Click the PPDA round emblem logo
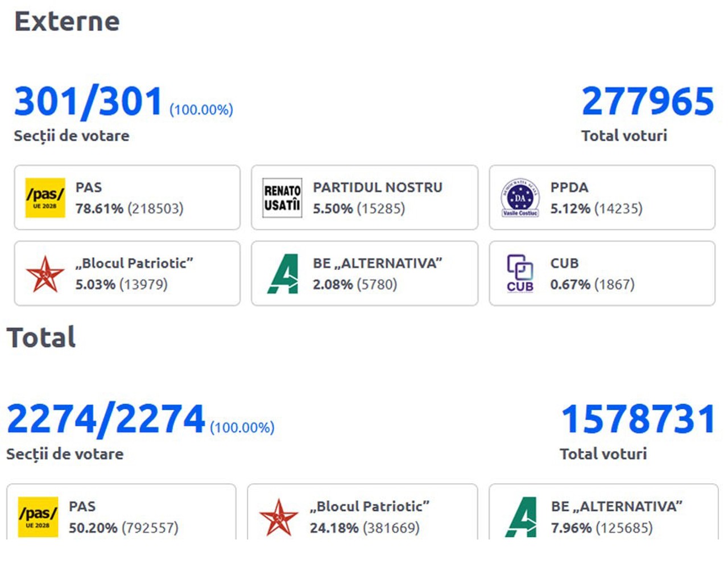Screen dimensions: 728x564 tap(520, 197)
